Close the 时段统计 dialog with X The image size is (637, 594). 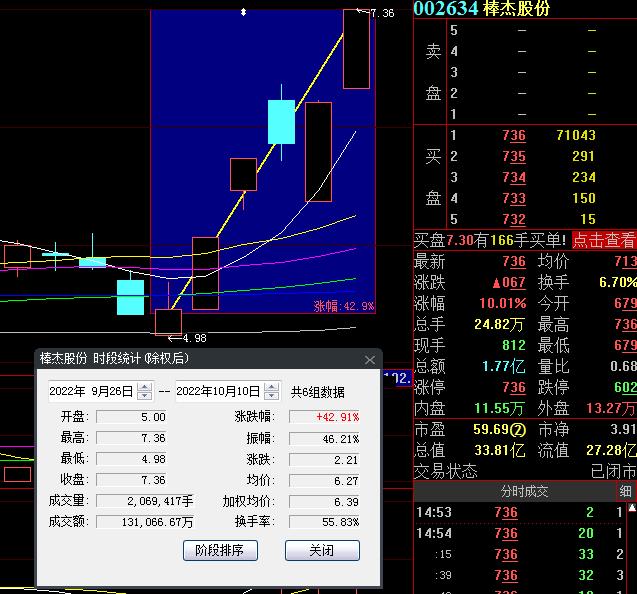click(370, 359)
